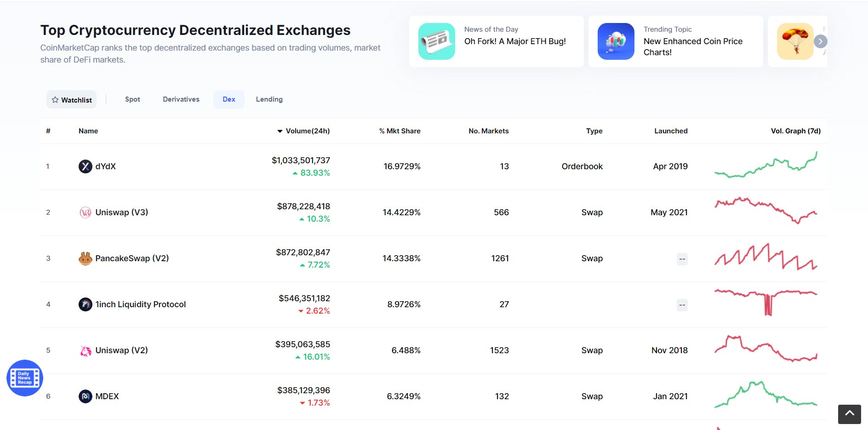Click the 1523 markets count

(x=499, y=350)
